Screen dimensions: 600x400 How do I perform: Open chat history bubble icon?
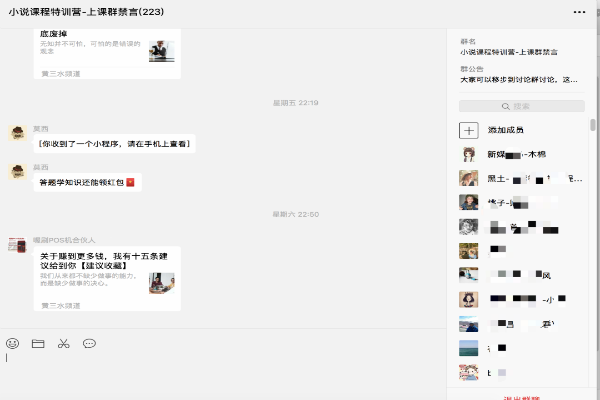point(89,343)
